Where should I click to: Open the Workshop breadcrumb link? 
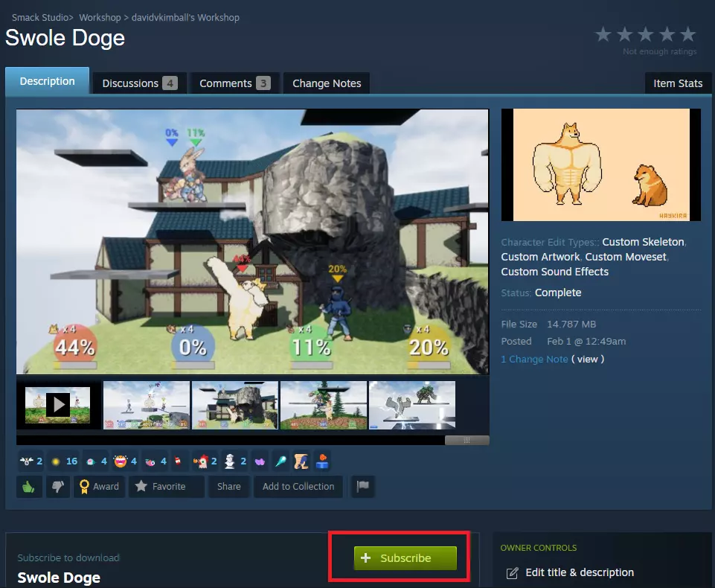click(100, 17)
